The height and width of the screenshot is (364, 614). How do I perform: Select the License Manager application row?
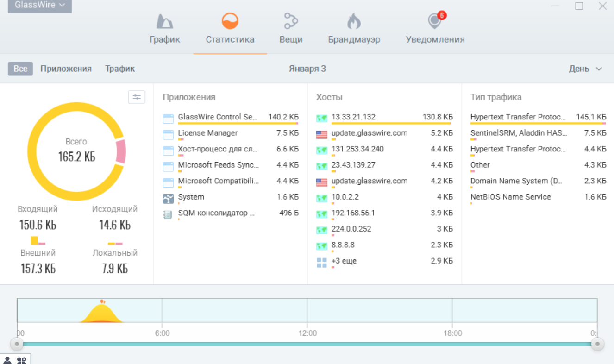[x=231, y=134]
